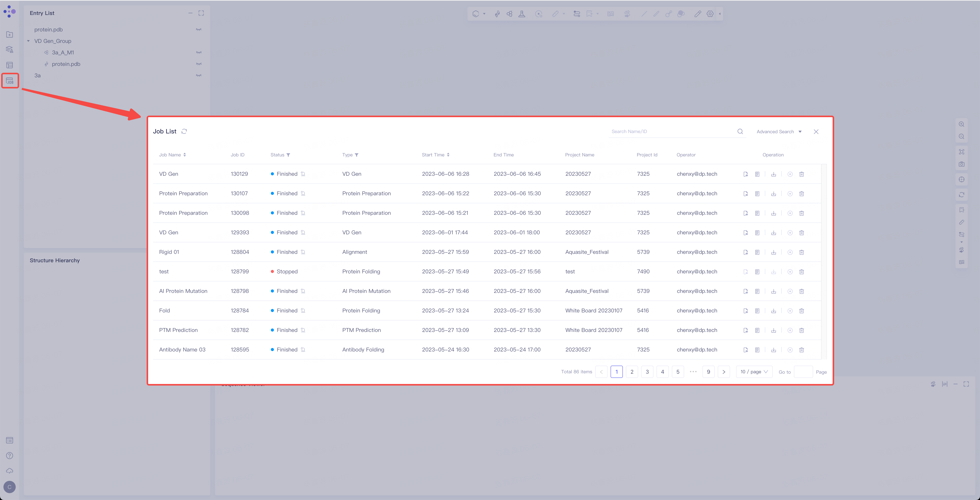Expand the Entry List panel fullscreen
This screenshot has height=500, width=980.
[201, 13]
